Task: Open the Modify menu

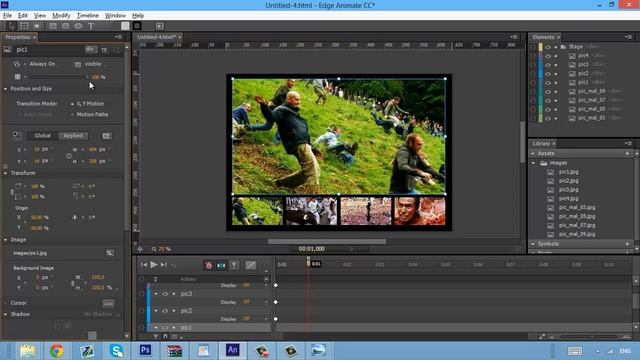Action: [61, 16]
